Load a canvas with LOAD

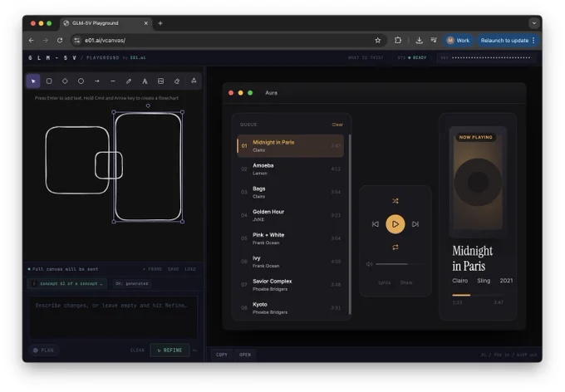point(190,269)
